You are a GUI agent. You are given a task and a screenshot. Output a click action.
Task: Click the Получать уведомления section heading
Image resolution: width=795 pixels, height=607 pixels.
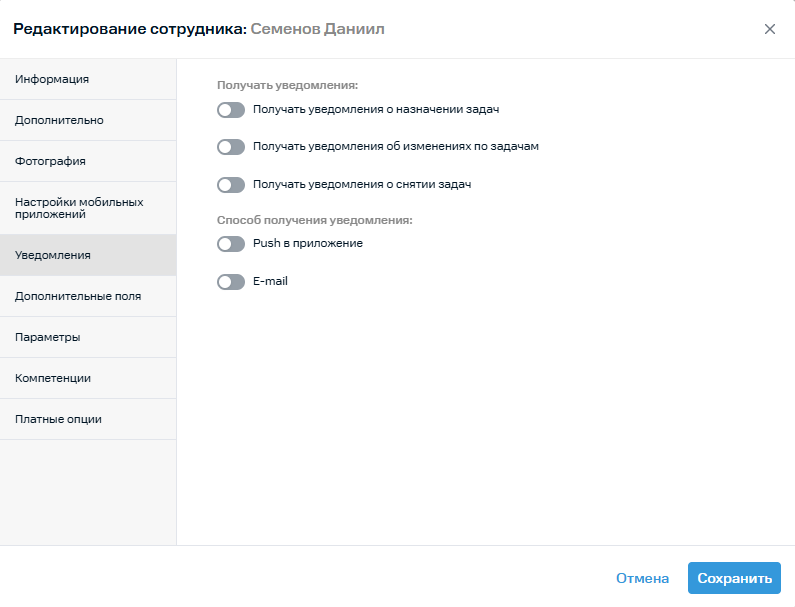click(x=287, y=86)
